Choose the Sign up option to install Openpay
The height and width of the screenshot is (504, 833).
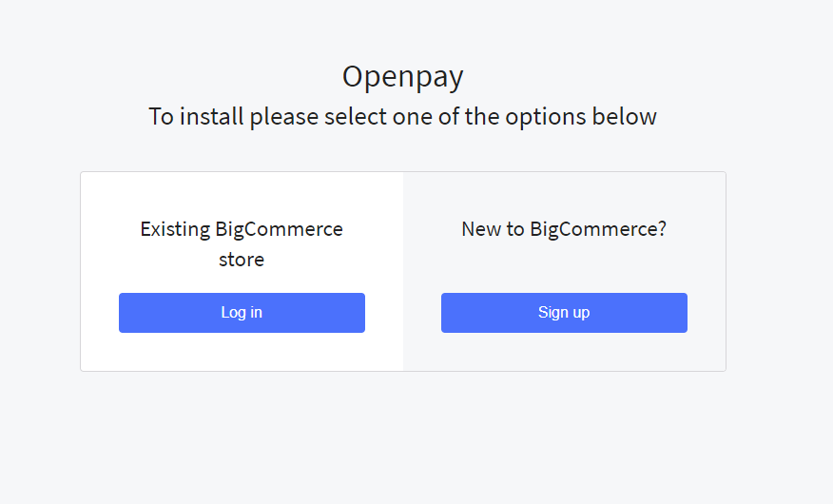point(564,313)
